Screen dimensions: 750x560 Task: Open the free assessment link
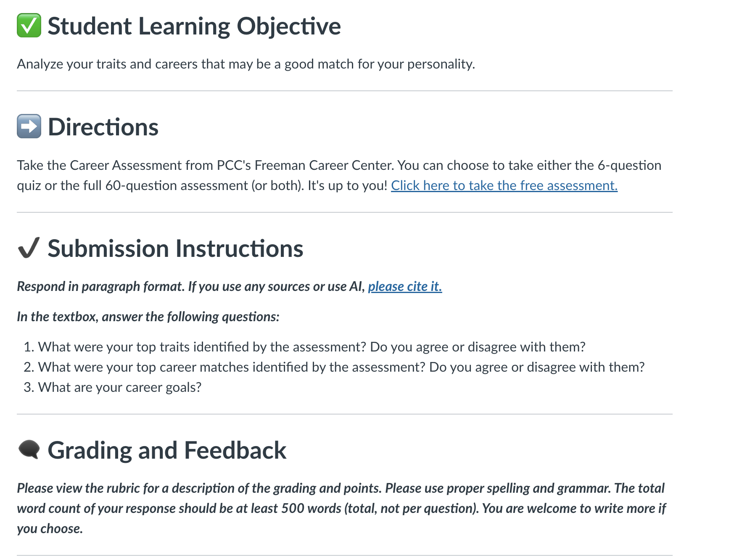tap(504, 185)
